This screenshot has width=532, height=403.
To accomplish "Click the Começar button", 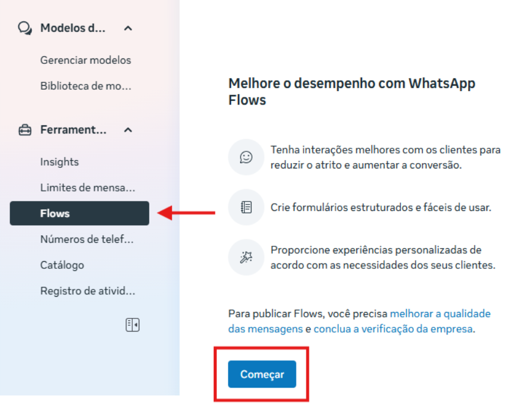I will pyautogui.click(x=262, y=374).
